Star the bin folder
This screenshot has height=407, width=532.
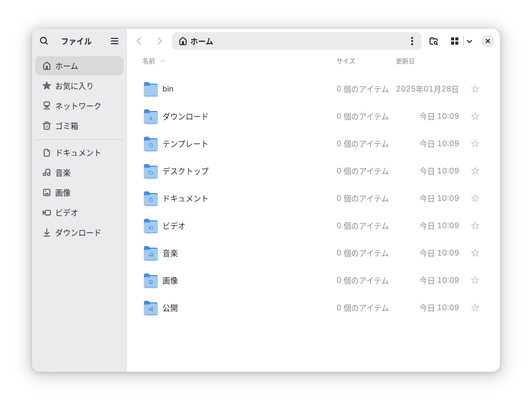click(475, 89)
